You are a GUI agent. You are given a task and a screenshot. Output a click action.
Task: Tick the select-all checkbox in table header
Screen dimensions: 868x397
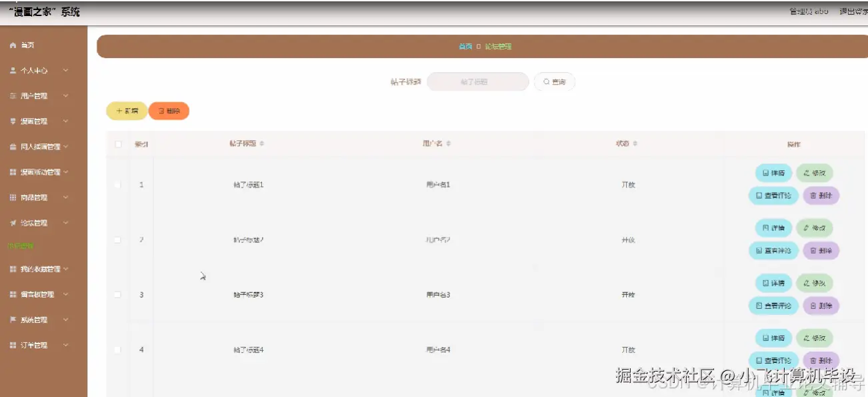coord(118,144)
